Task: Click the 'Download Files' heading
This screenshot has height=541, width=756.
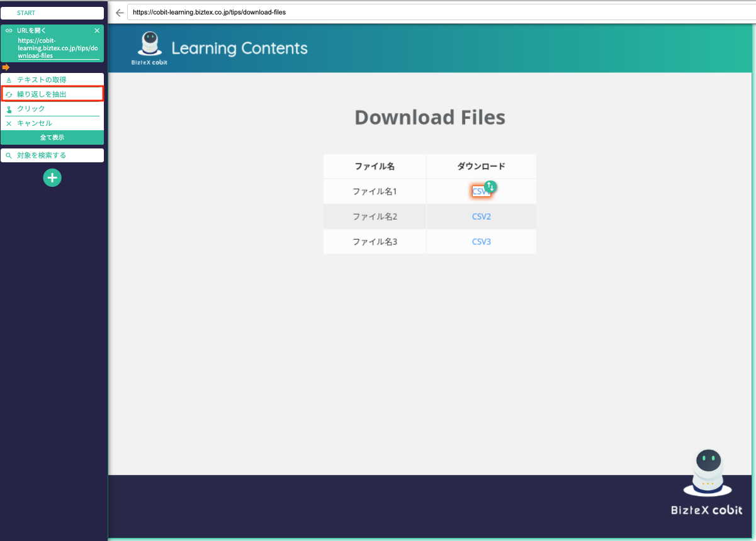Action: [430, 117]
